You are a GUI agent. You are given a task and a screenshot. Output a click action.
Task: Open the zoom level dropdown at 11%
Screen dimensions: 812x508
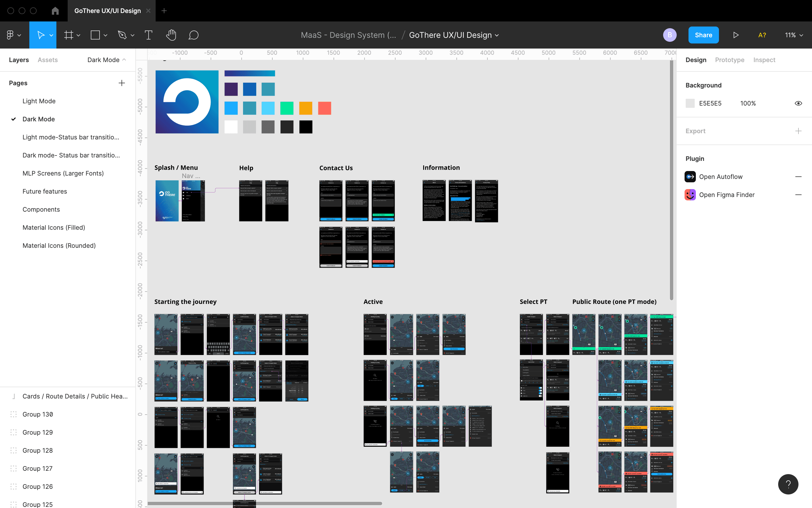tap(794, 35)
